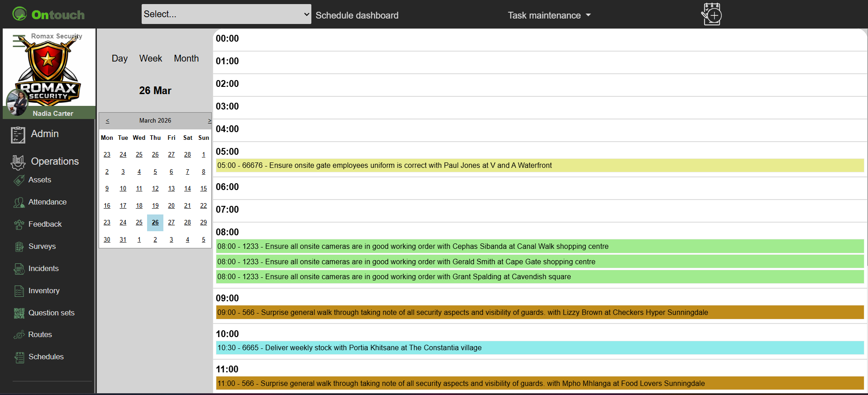The image size is (868, 395).
Task: Select March 19 in the calendar
Action: 155,205
